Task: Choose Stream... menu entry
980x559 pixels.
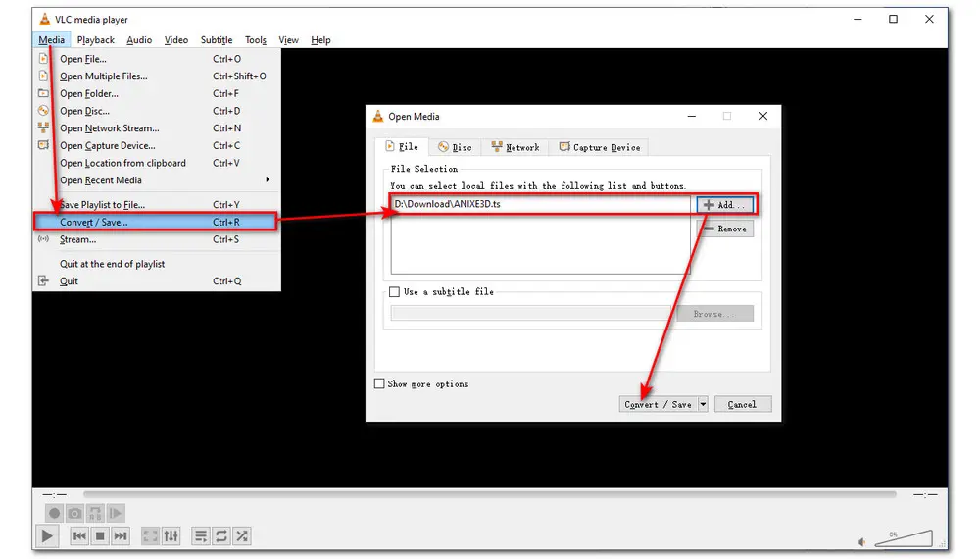Action: [156, 239]
